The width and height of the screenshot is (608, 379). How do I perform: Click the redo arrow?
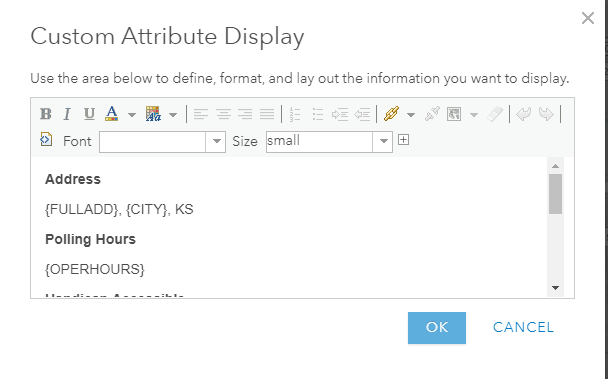click(546, 114)
